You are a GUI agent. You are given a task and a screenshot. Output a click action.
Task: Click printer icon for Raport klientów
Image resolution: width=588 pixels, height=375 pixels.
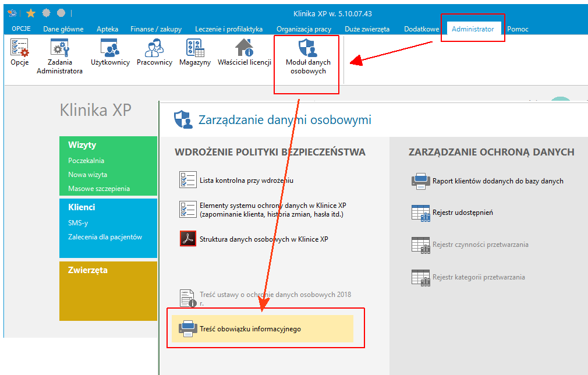pyautogui.click(x=421, y=181)
